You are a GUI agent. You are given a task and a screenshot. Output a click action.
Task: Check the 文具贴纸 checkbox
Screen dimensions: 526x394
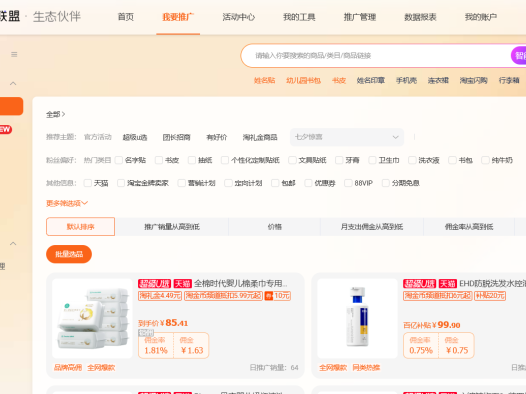click(x=293, y=160)
